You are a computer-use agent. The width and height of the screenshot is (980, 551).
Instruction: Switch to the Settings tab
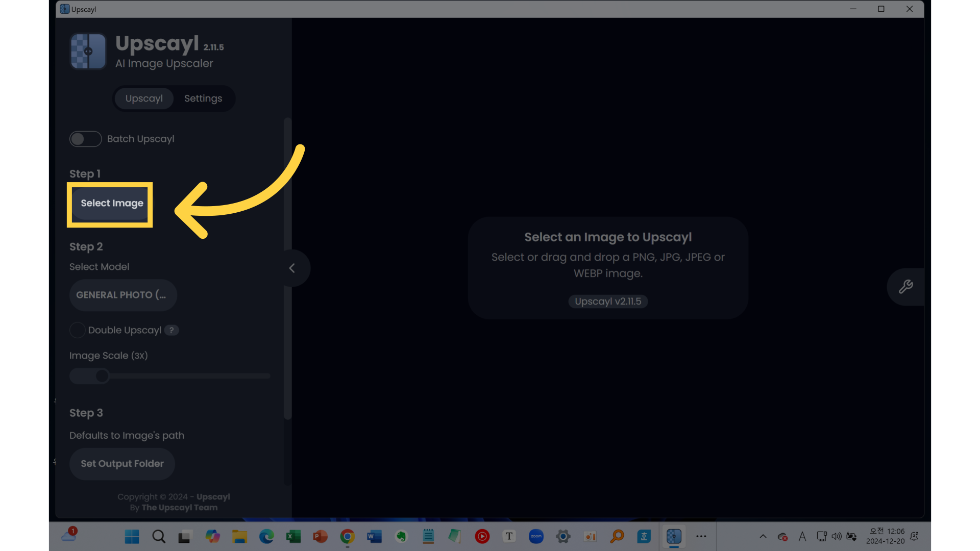click(203, 98)
